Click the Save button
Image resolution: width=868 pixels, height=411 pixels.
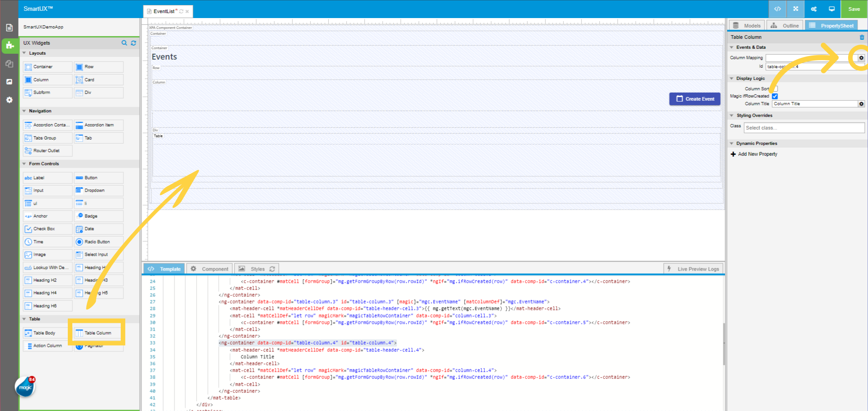point(854,9)
